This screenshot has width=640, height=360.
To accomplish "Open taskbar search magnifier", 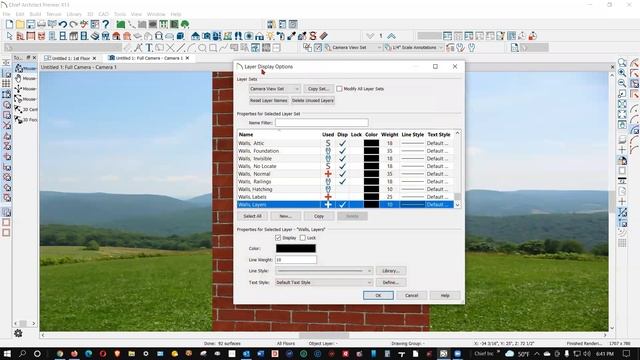I will pyautogui.click(x=22, y=353).
